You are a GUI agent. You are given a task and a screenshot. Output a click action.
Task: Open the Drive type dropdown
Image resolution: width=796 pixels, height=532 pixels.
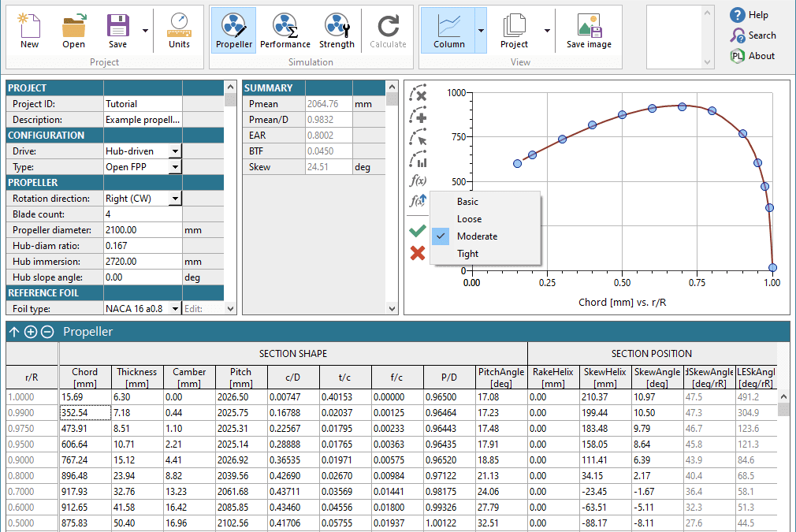click(175, 151)
